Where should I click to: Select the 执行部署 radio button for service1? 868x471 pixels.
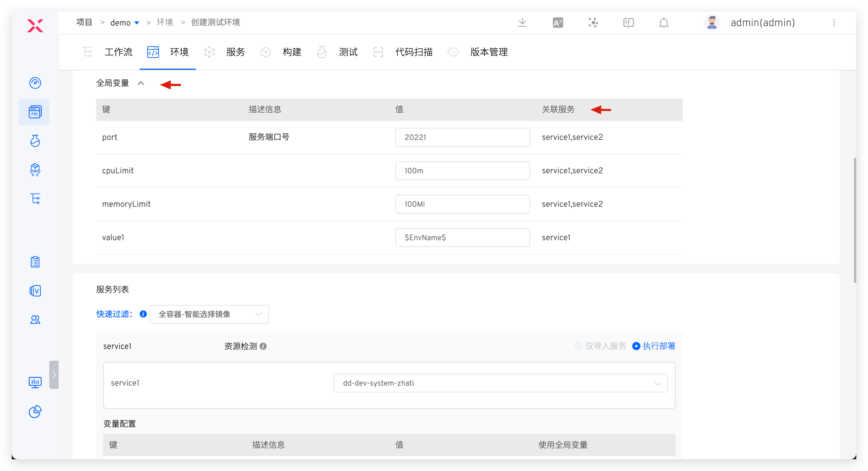click(636, 346)
